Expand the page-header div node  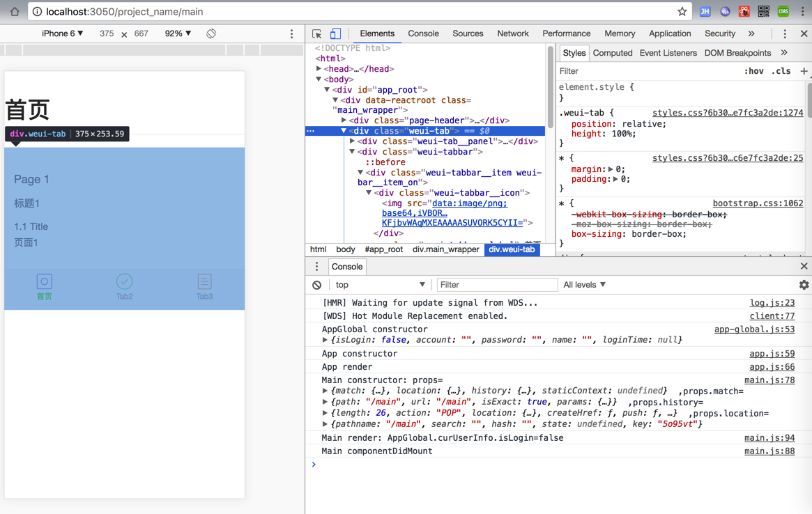(344, 120)
